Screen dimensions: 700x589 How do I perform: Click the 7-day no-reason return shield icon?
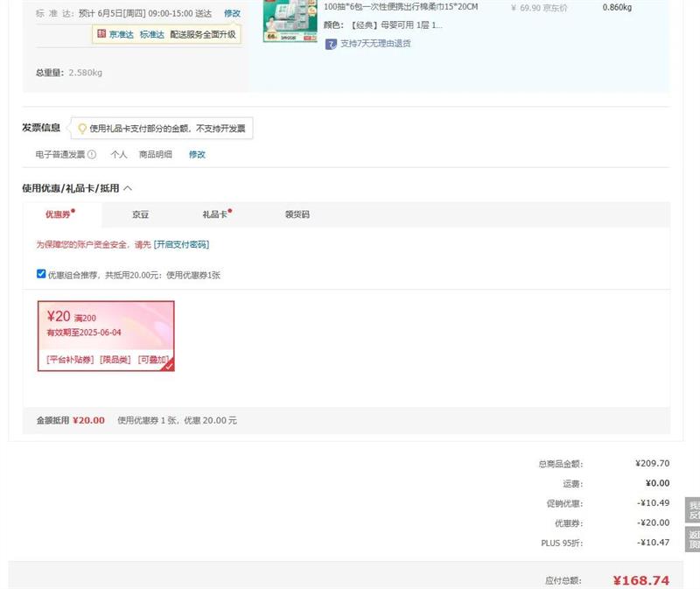pos(331,44)
